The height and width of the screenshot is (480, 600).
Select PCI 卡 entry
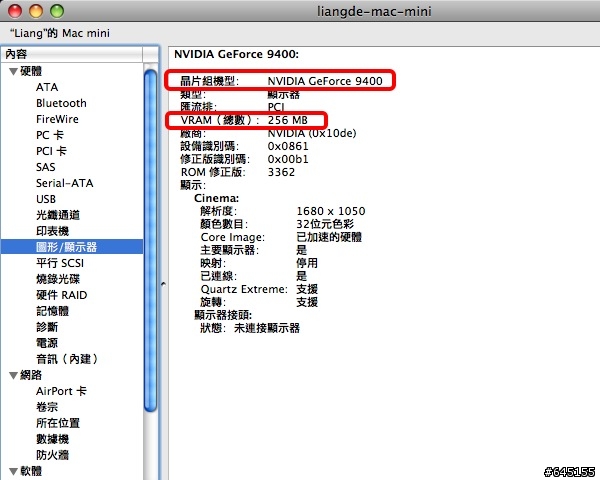tap(51, 151)
